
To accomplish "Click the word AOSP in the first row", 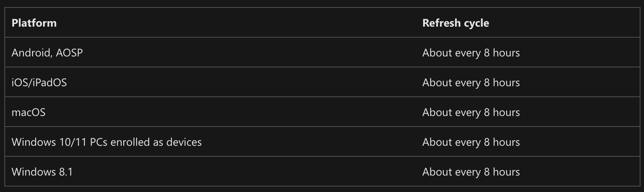I will (69, 53).
